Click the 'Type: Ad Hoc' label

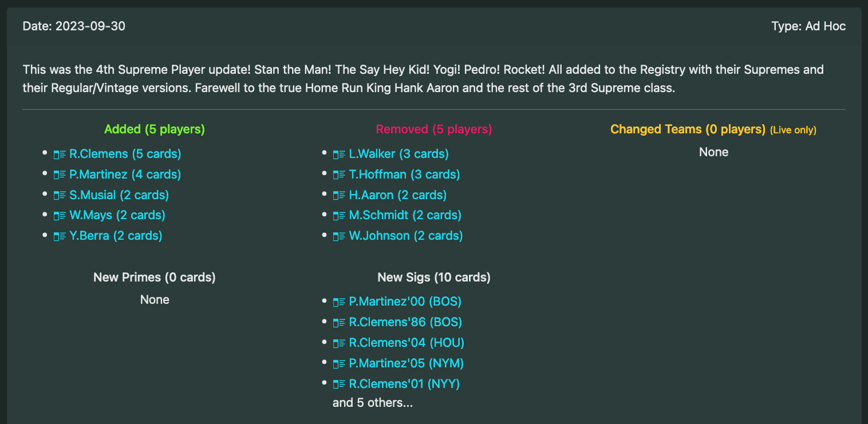pos(808,26)
